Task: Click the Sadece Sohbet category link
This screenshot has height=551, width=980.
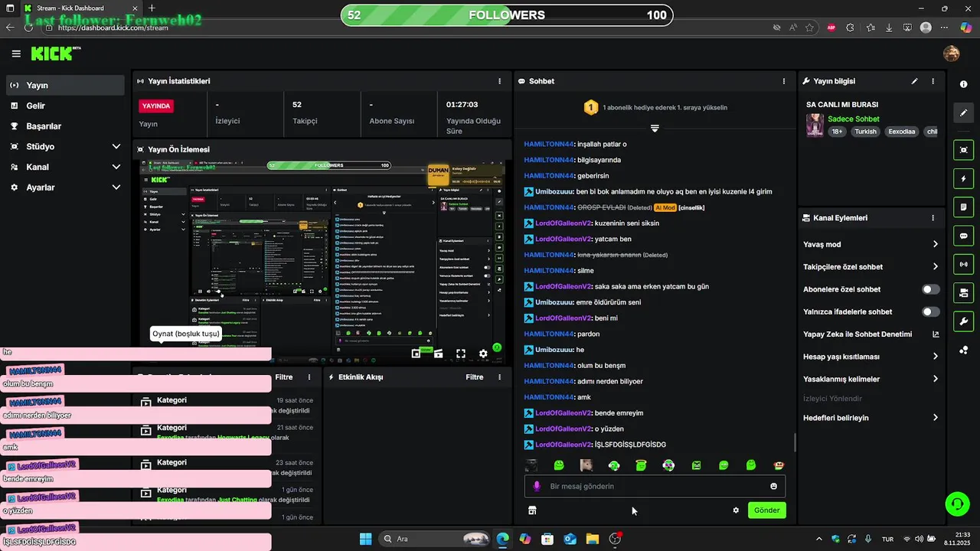Action: [854, 119]
